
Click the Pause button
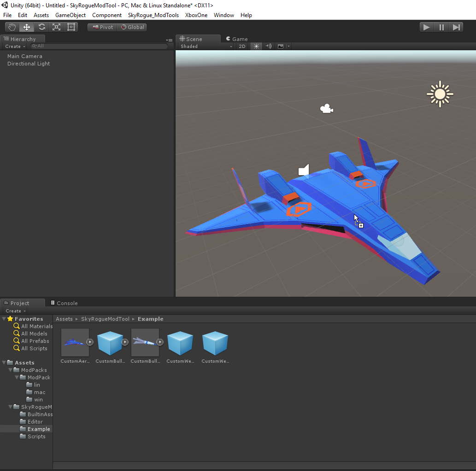pos(441,27)
